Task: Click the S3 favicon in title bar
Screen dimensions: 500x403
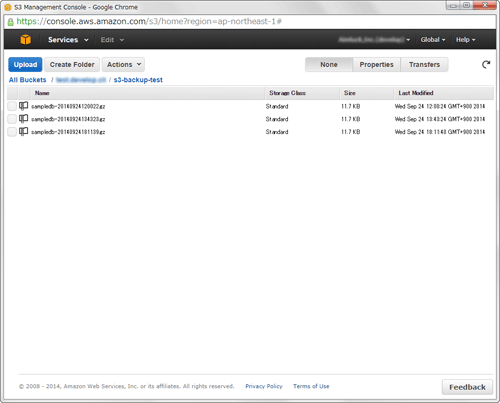Action: pos(8,7)
